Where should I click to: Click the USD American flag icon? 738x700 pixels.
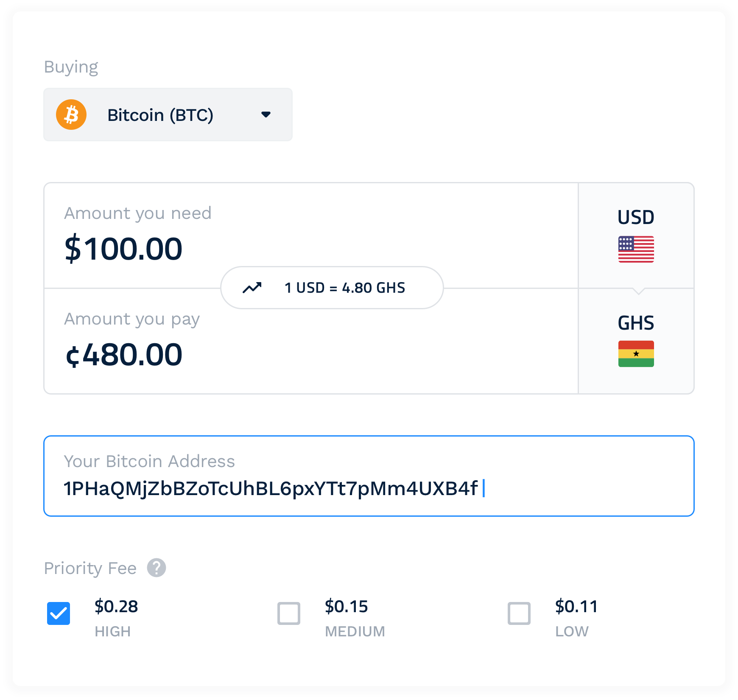(x=636, y=250)
